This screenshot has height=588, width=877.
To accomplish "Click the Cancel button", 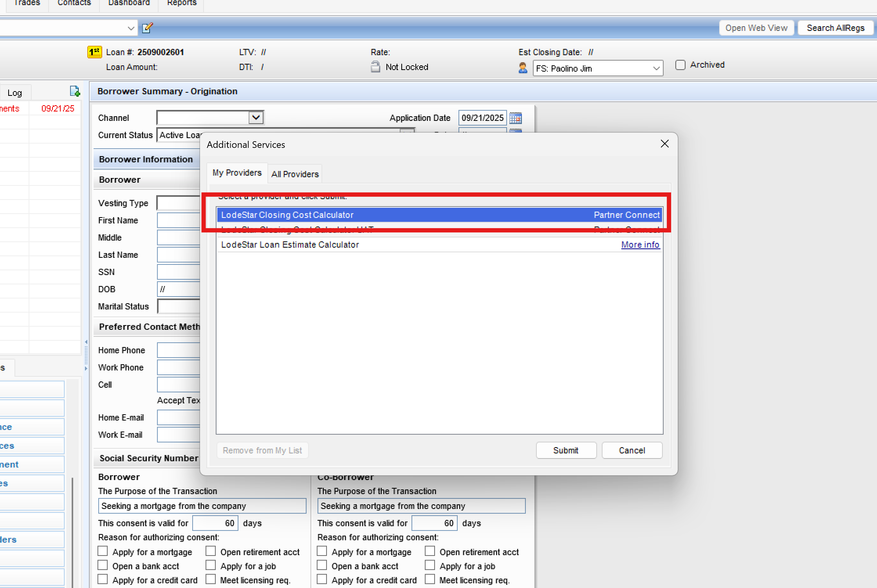I will point(632,450).
